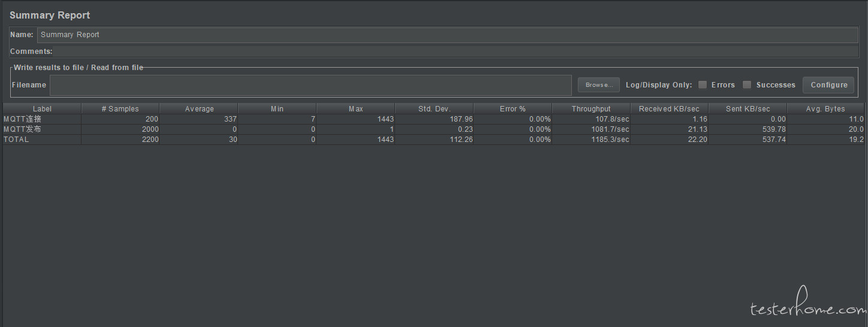
Task: Click received KB/sec value 21.13
Action: (x=697, y=129)
